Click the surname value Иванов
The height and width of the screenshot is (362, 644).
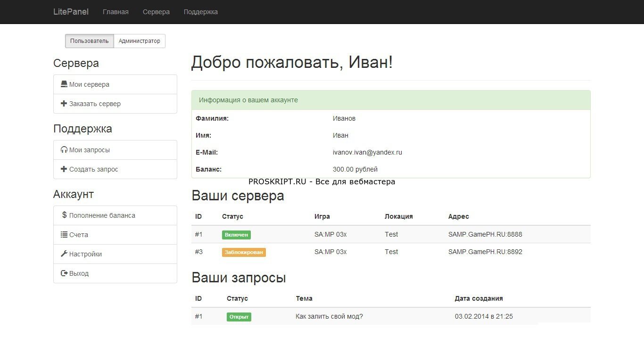344,118
